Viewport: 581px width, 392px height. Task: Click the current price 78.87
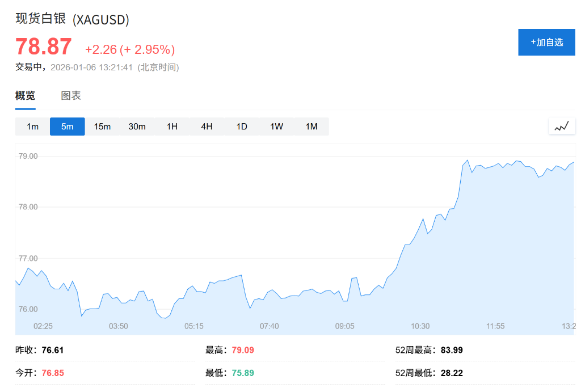pos(43,48)
